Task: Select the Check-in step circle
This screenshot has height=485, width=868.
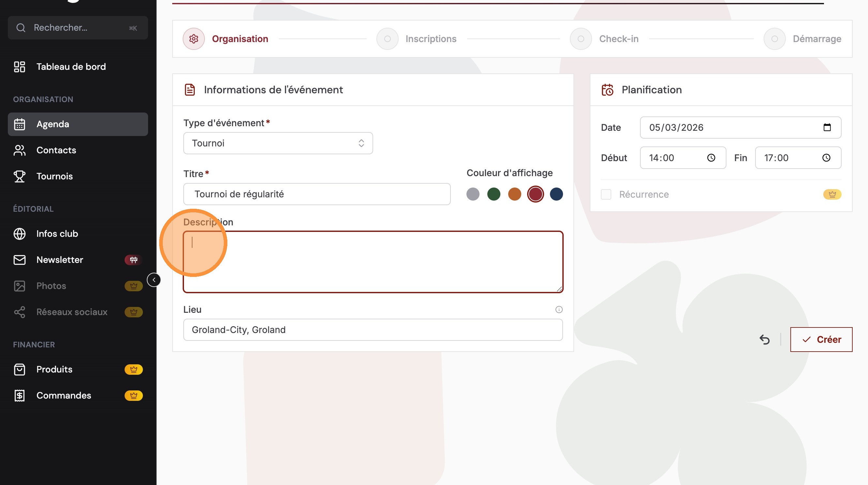Action: click(x=581, y=39)
